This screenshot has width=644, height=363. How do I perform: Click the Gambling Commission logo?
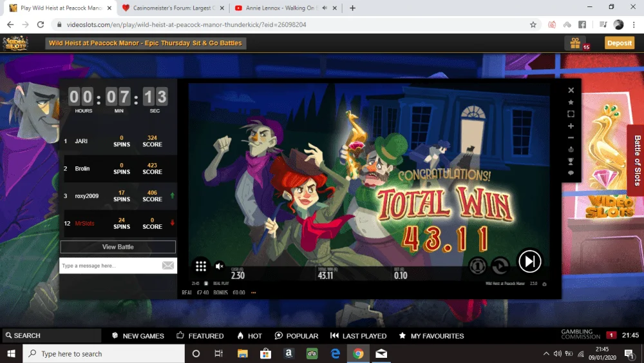click(x=580, y=334)
